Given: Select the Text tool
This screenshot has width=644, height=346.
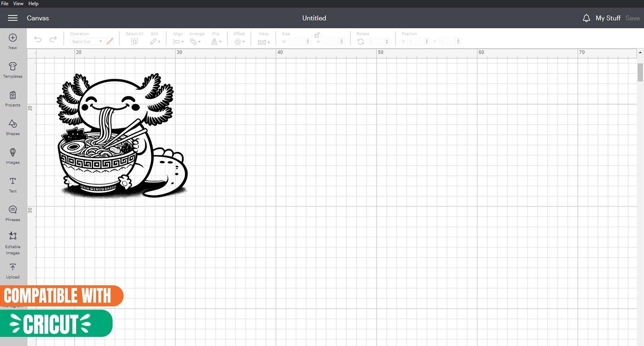Looking at the screenshot, I should (x=13, y=185).
